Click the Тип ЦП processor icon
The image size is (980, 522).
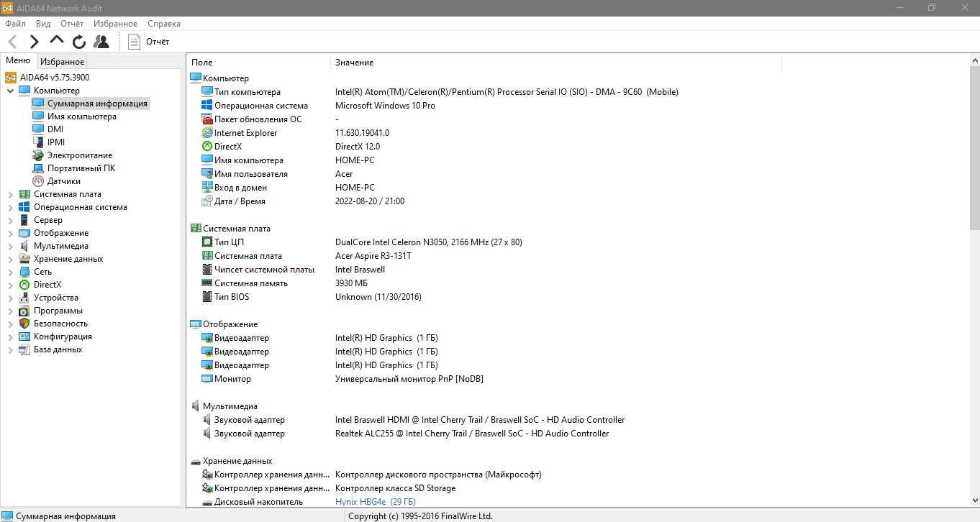click(207, 242)
